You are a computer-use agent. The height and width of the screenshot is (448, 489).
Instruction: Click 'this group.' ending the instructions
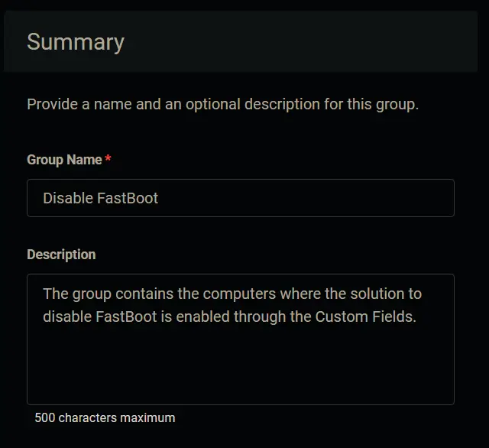coord(383,105)
